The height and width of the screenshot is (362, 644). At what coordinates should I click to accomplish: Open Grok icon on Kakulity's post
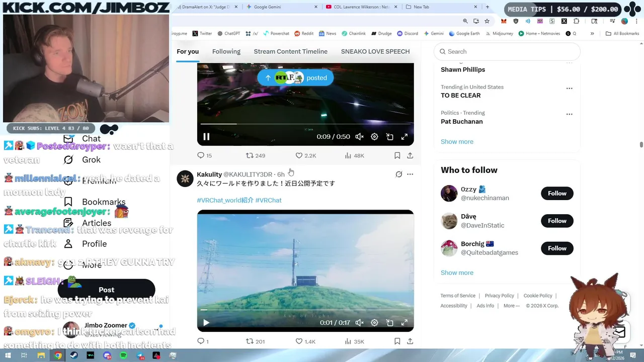coord(398,174)
